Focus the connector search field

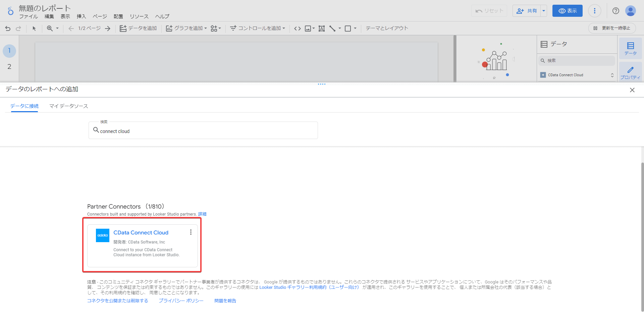[203, 131]
